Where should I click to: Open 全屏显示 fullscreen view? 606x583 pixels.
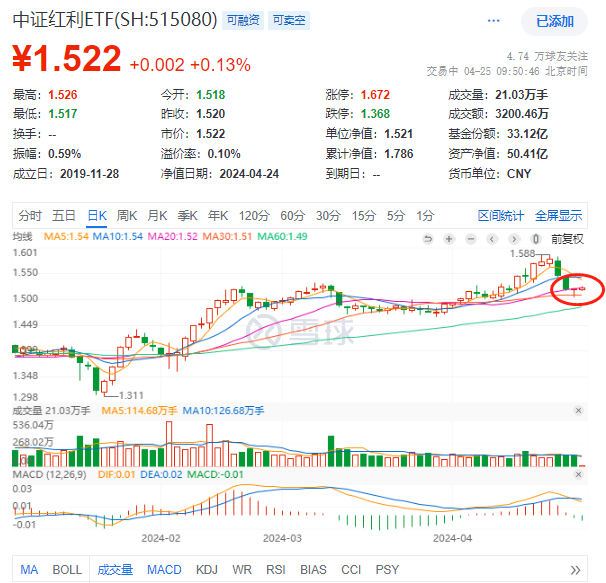click(558, 215)
